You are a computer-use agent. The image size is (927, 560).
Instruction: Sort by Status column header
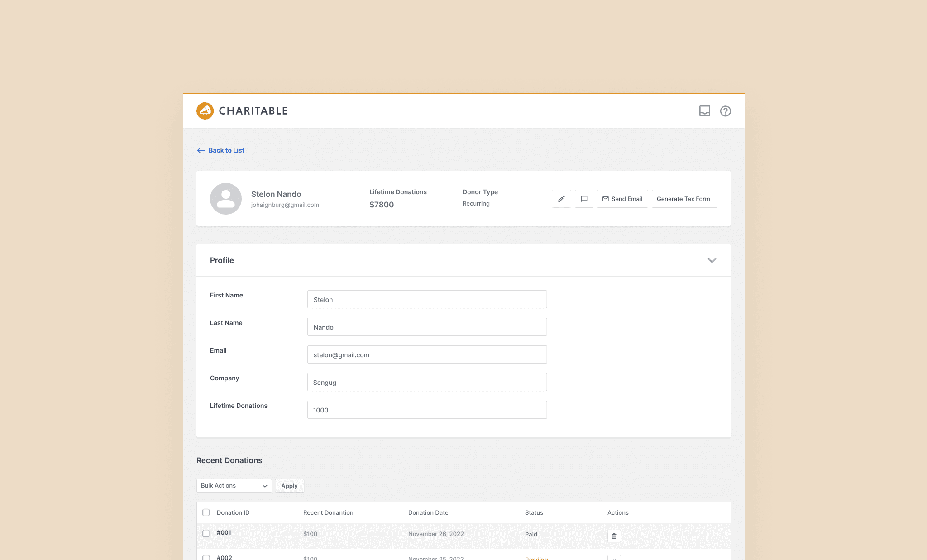tap(534, 512)
